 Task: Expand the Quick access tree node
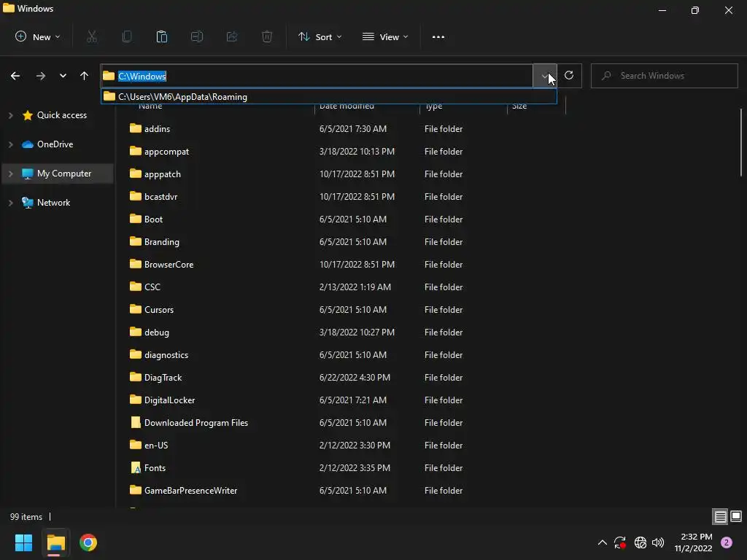tap(10, 115)
